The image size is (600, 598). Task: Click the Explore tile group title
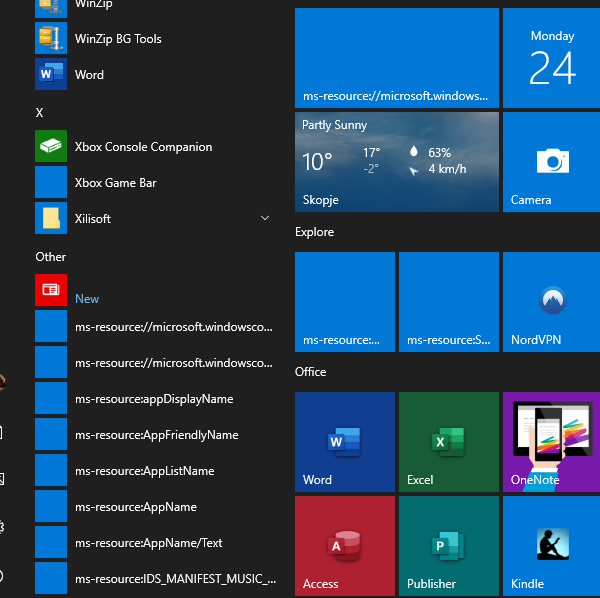[x=315, y=232]
